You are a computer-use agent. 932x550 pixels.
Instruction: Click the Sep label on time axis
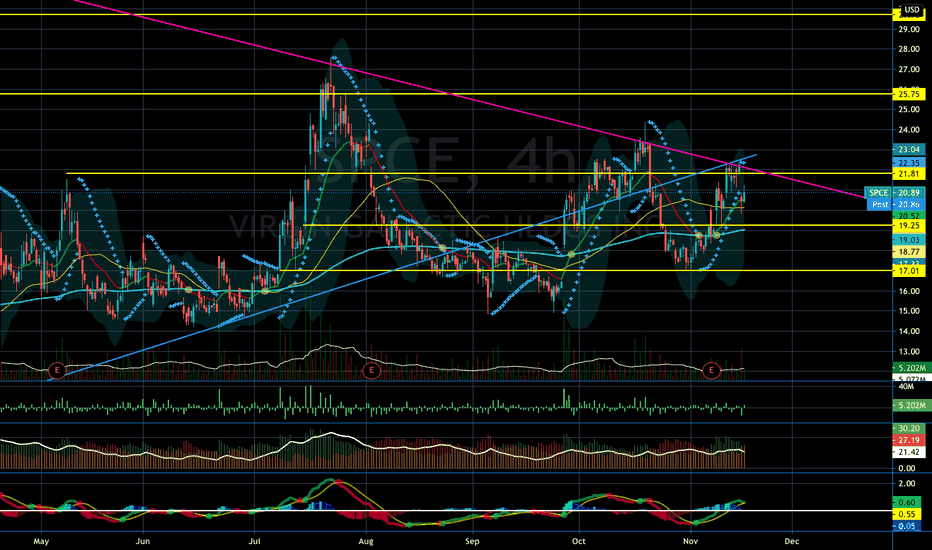(x=472, y=541)
